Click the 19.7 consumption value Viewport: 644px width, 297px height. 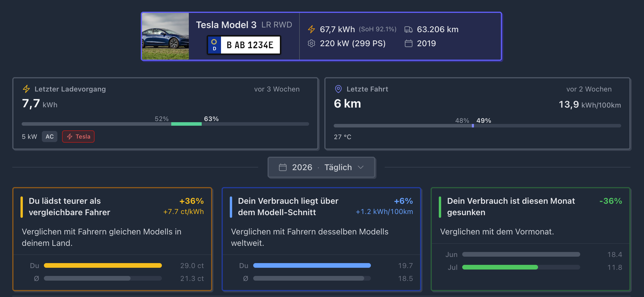pos(405,265)
